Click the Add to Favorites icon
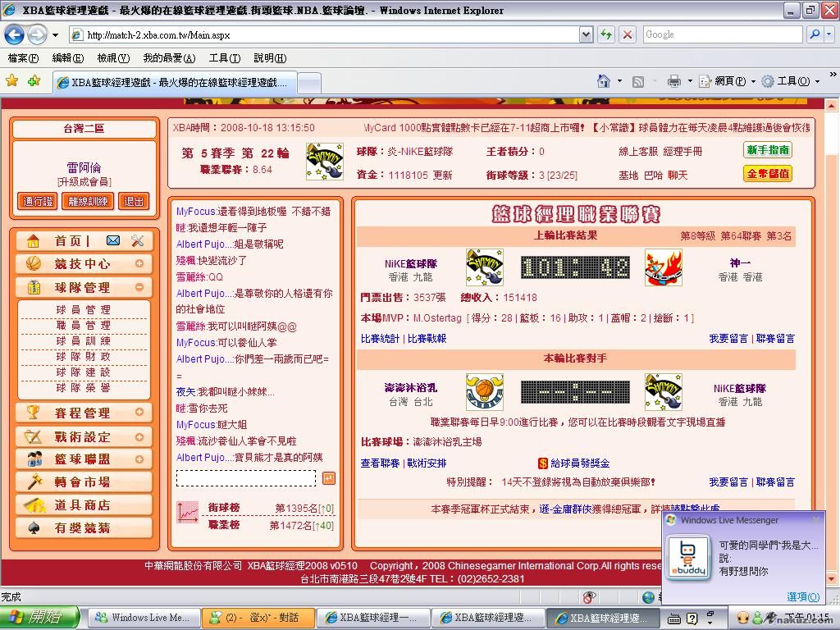This screenshot has width=840, height=630. pyautogui.click(x=34, y=81)
